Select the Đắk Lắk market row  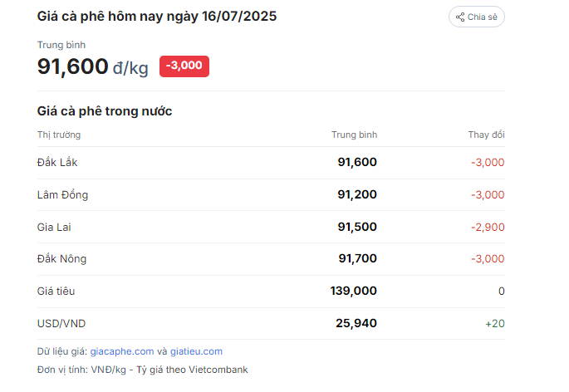(x=271, y=163)
